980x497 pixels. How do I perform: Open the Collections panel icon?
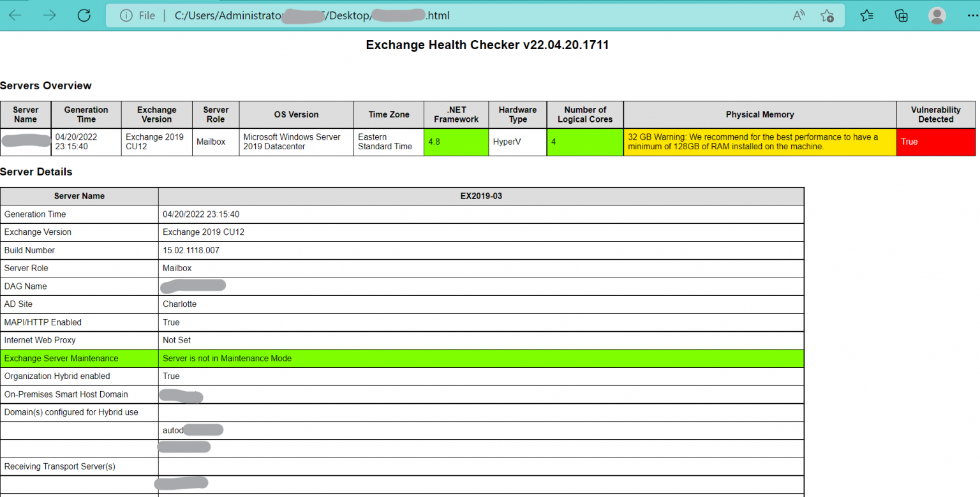901,15
